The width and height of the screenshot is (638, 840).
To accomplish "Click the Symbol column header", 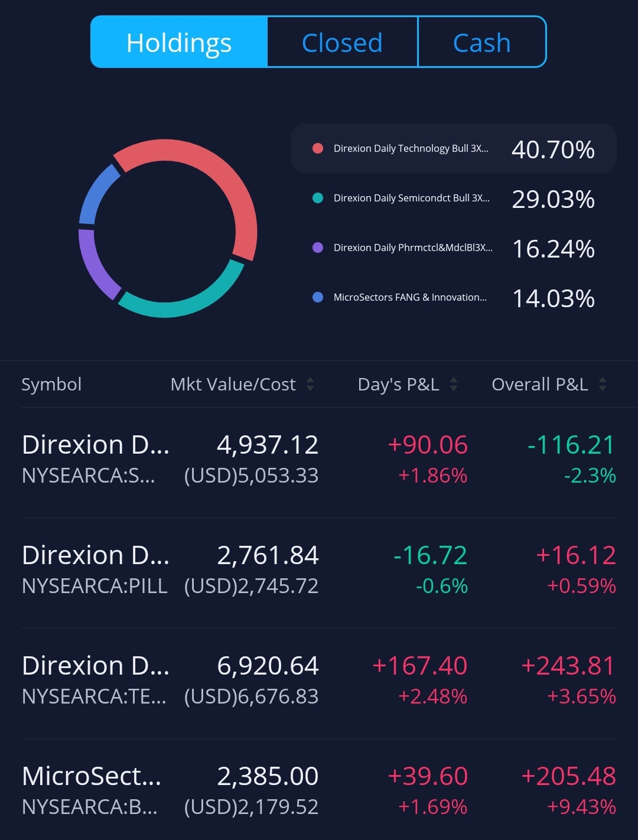I will (51, 385).
